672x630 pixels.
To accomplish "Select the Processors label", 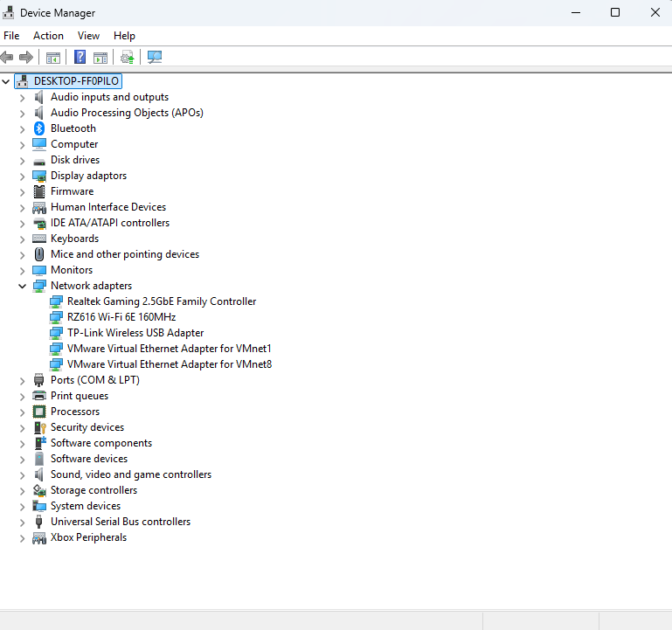I will pos(75,412).
